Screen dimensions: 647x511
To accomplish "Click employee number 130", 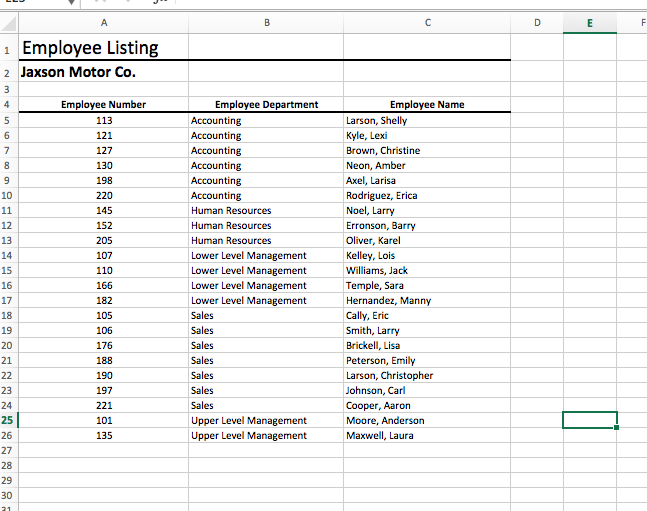I will (x=104, y=166).
